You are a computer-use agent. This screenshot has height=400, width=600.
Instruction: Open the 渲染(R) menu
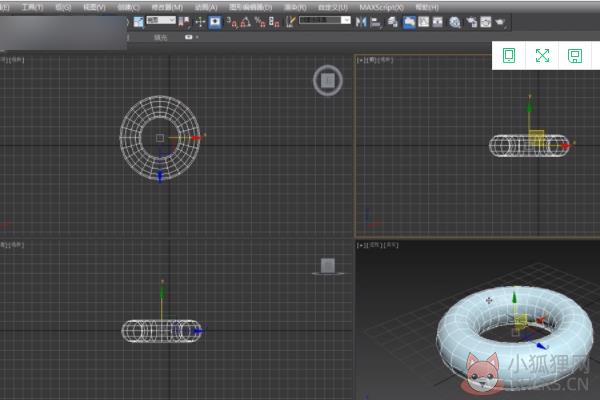pos(295,7)
